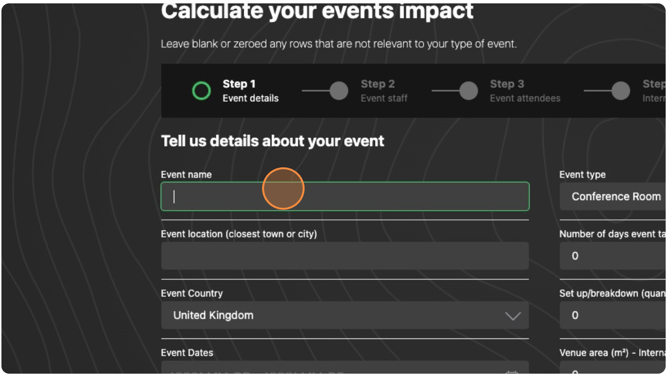Select the Step 2 grey circle marker

click(339, 91)
